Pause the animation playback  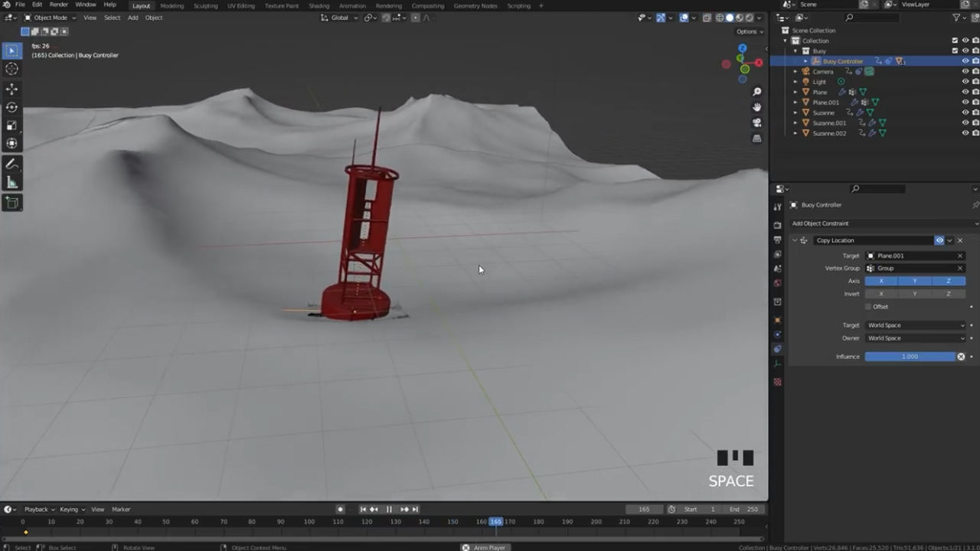[x=389, y=510]
